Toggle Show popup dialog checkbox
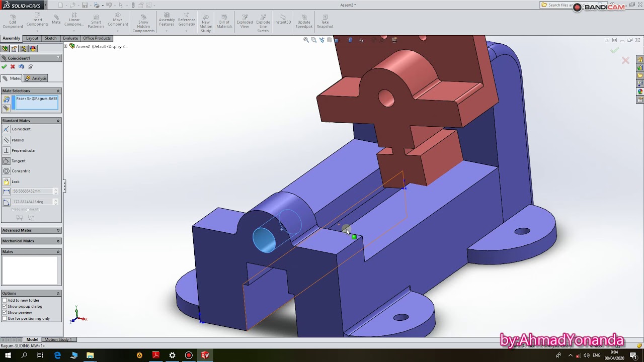The width and height of the screenshot is (644, 362). (x=5, y=306)
